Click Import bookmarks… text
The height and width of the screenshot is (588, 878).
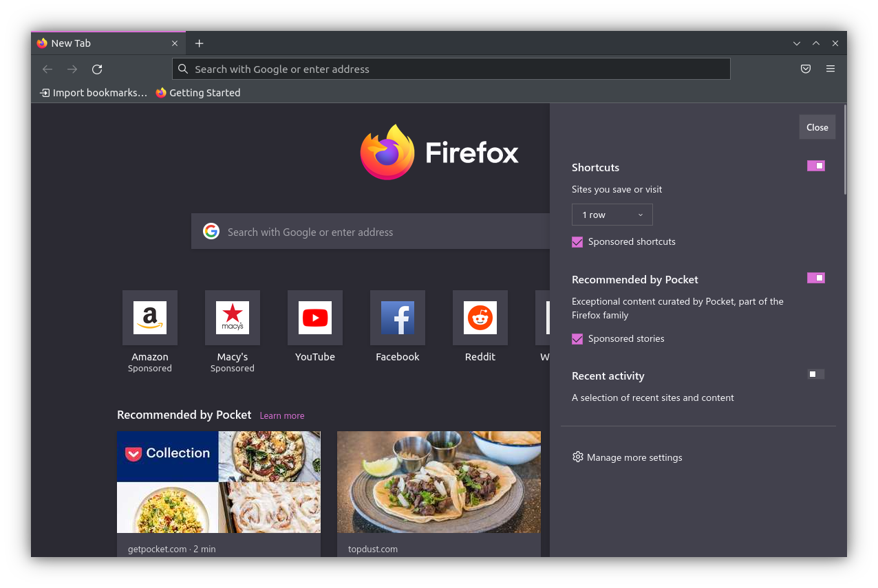pos(100,93)
